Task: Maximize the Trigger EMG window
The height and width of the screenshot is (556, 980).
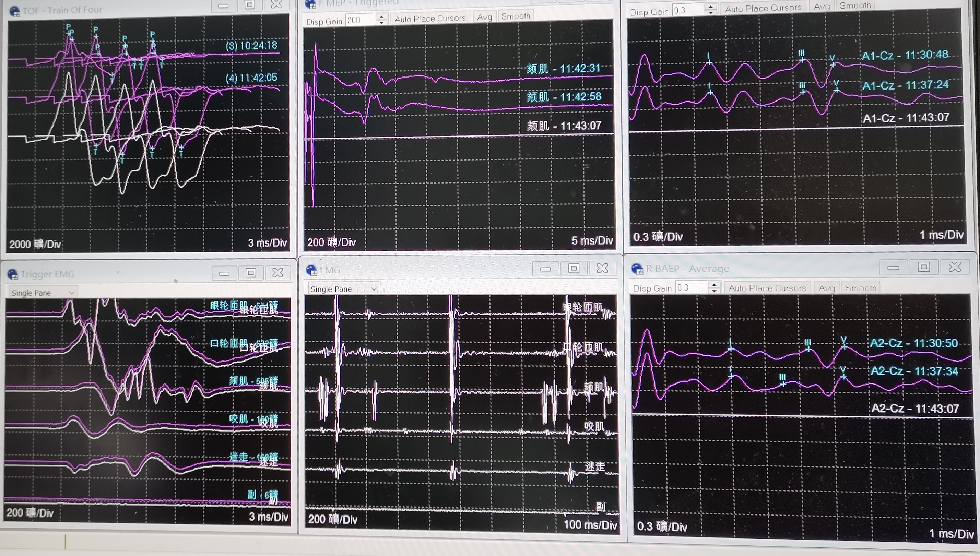Action: [251, 273]
